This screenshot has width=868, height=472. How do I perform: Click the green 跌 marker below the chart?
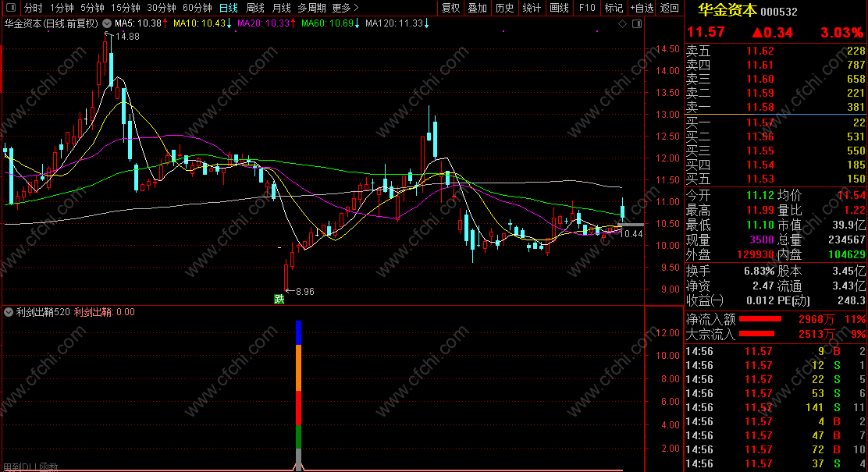(x=279, y=300)
